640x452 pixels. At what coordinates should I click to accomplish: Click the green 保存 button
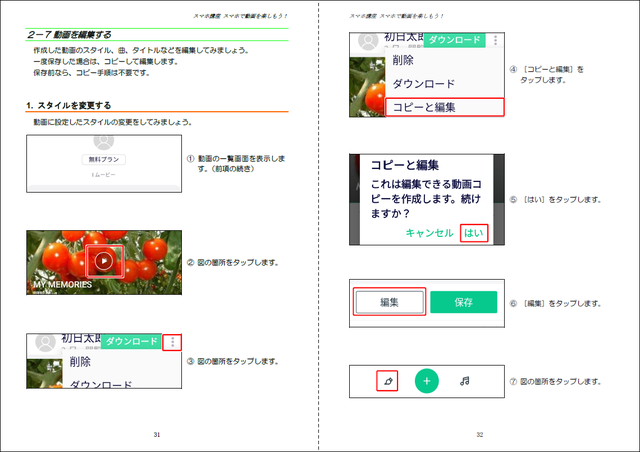[464, 302]
